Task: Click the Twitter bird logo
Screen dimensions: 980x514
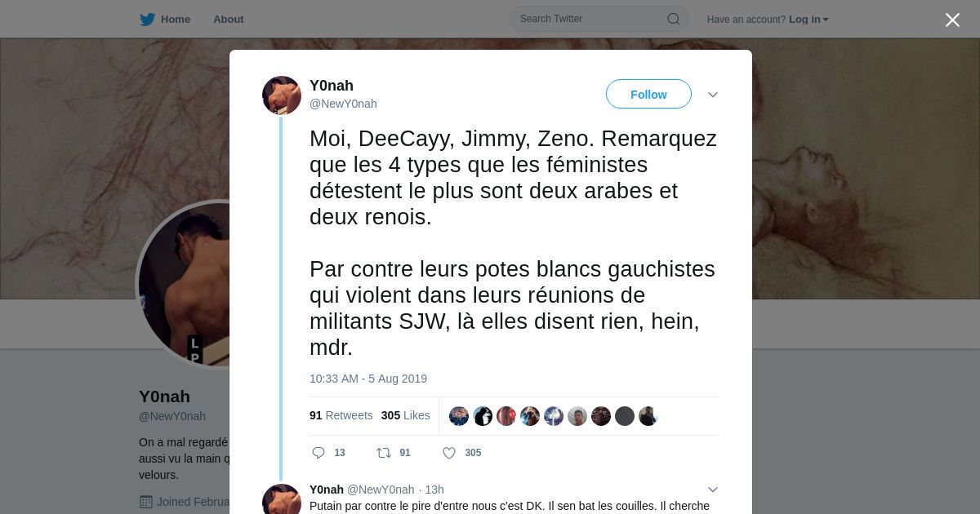Action: [x=147, y=20]
